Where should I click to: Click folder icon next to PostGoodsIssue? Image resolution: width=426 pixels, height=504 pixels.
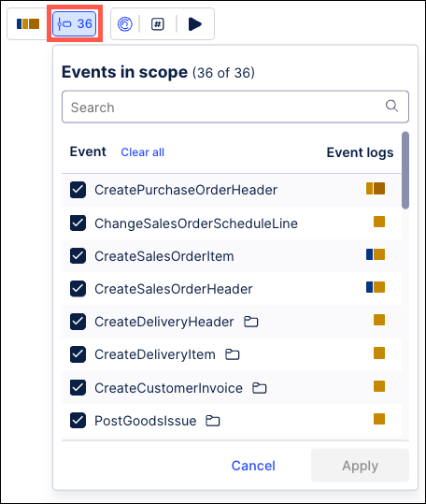coord(212,421)
